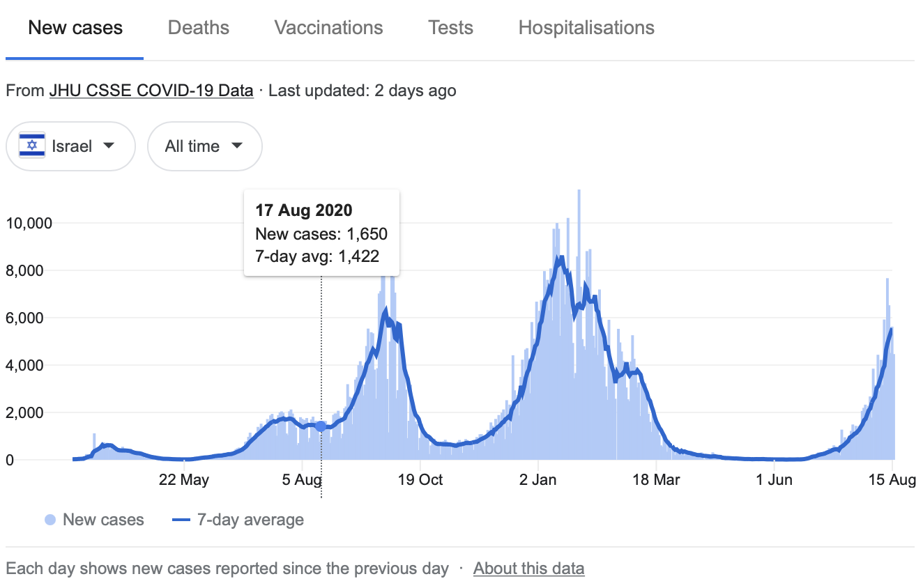The image size is (923, 588).
Task: Switch to the Deaths tab
Action: point(199,28)
